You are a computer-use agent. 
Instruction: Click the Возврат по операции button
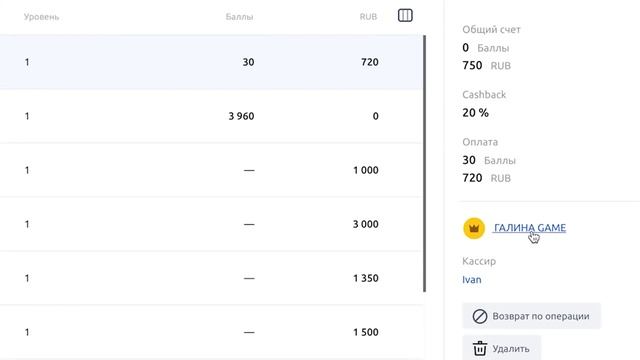coord(531,316)
